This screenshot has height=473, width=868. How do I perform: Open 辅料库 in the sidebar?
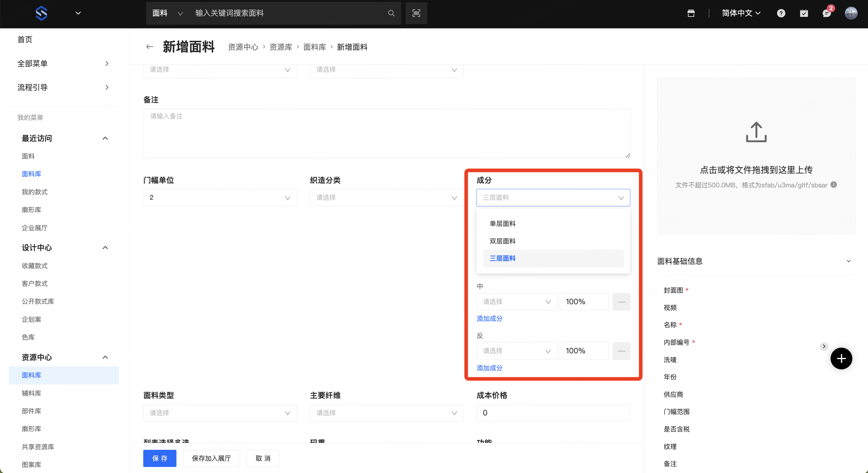31,393
